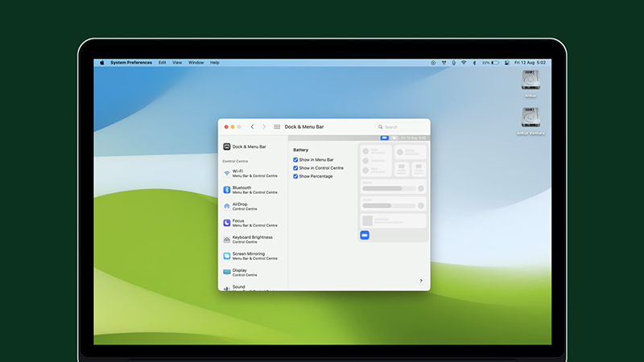Click the battery status in menu bar
This screenshot has width=644, height=362.
pyautogui.click(x=490, y=63)
